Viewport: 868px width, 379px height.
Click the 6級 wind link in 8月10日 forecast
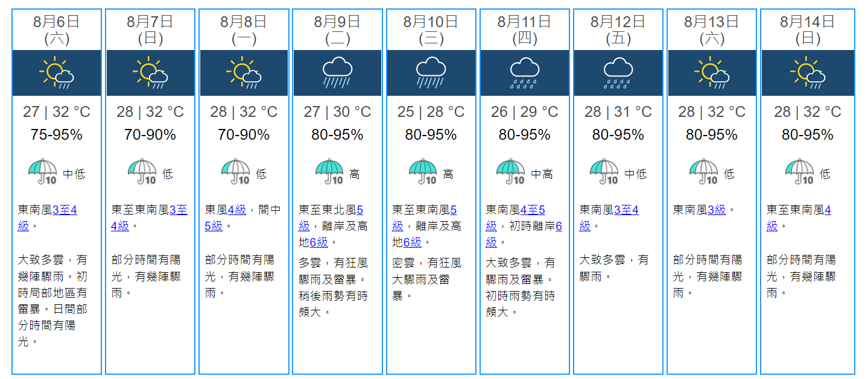(x=413, y=242)
